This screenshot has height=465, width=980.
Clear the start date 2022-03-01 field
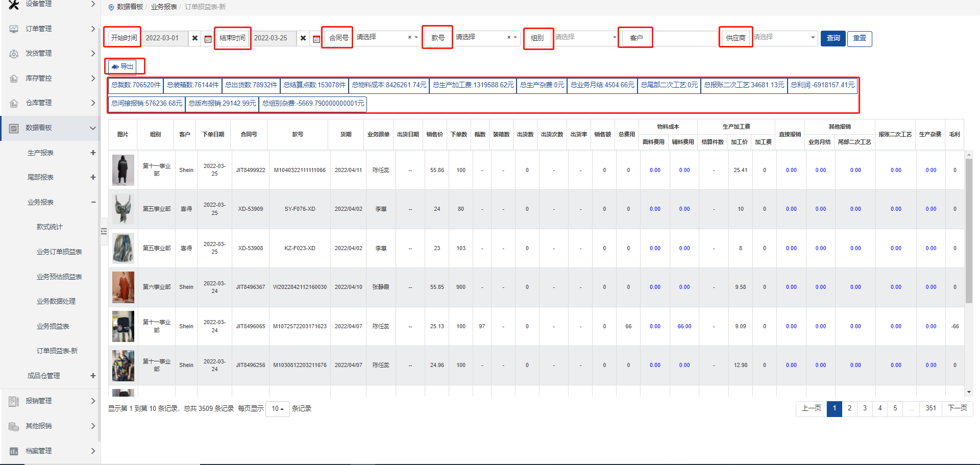(x=195, y=38)
